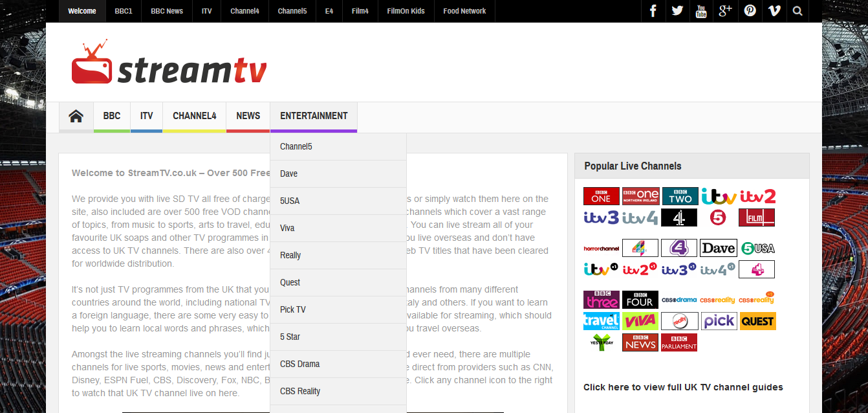Open the Facebook icon in the top bar

tap(653, 11)
